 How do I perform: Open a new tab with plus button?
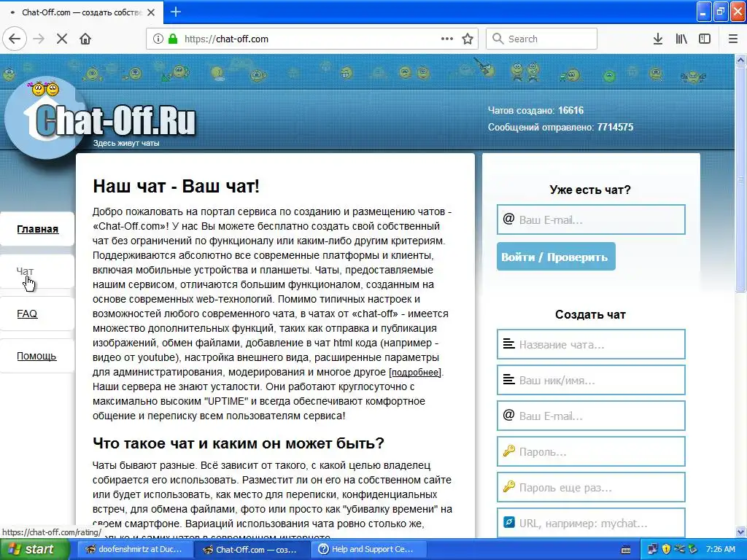[176, 12]
